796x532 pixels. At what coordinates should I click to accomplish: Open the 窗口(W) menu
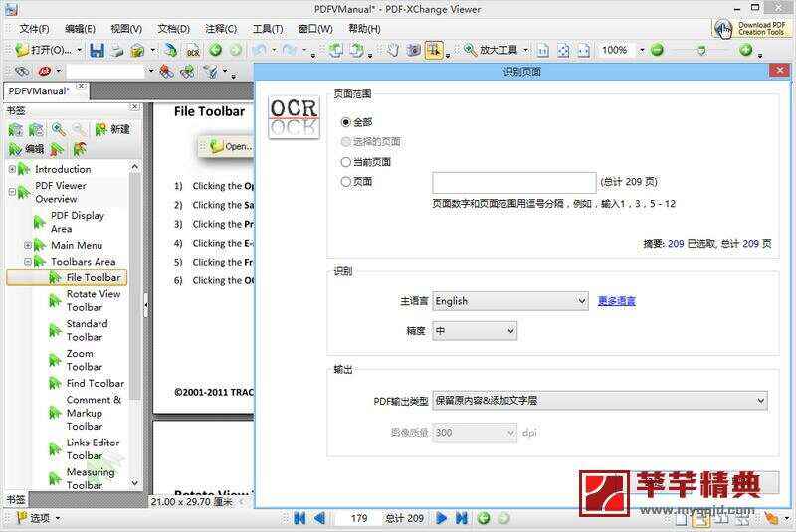pos(315,29)
